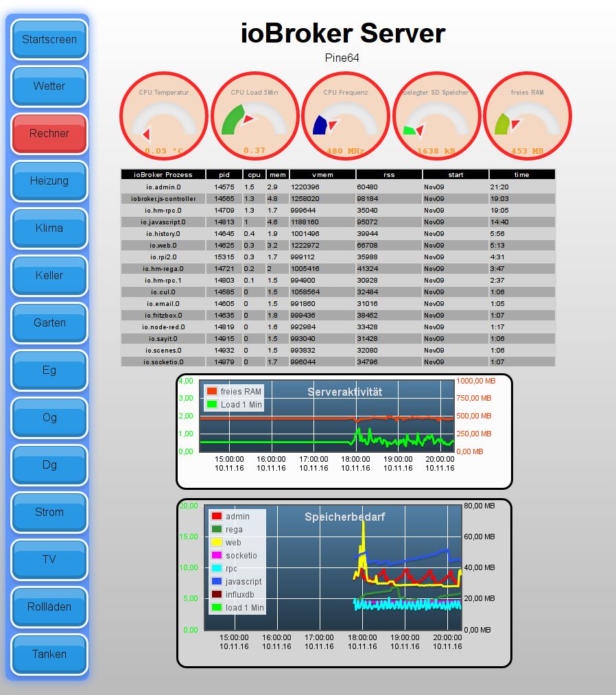Image resolution: width=616 pixels, height=695 pixels.
Task: Click the ioBroker Prozess column header
Action: [163, 175]
